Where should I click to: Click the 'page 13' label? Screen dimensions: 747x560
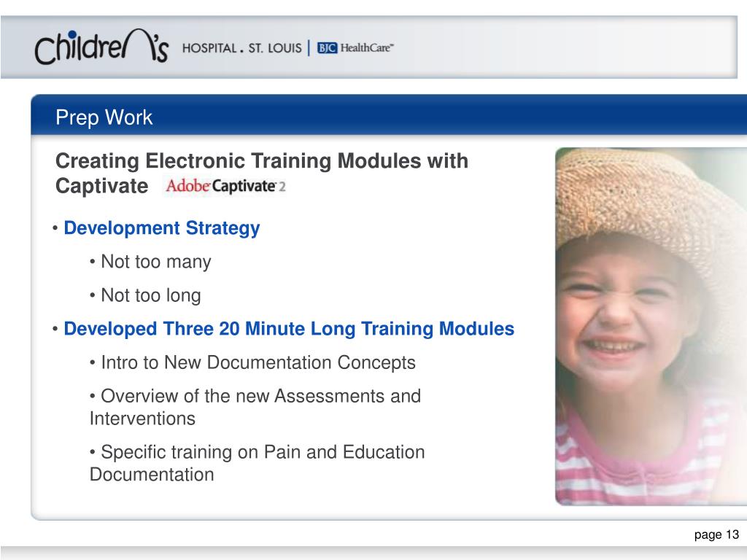pos(716,534)
